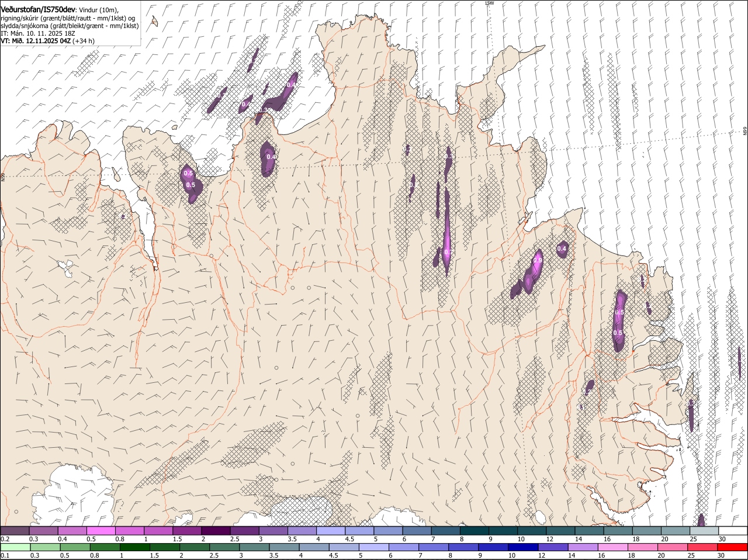Click the 30 label on the upper scale
Viewport: 748px width, 560px height.
(722, 539)
